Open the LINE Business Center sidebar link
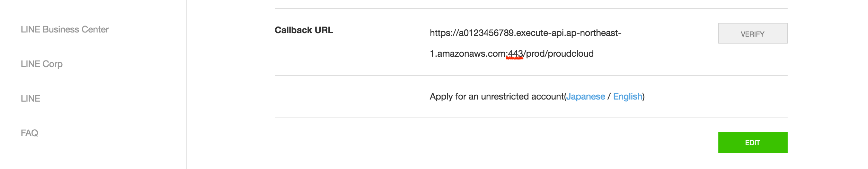868x169 pixels. pos(64,29)
